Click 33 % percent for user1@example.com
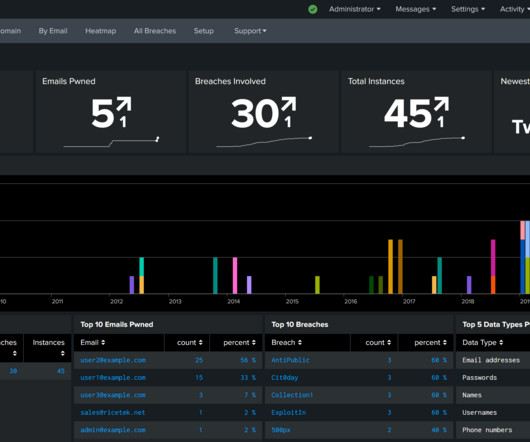The height and width of the screenshot is (442, 530). pyautogui.click(x=248, y=378)
